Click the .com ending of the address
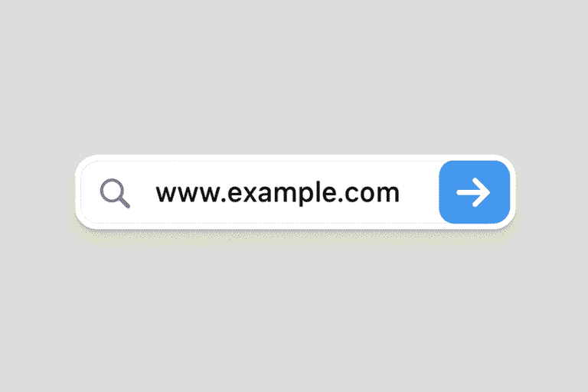 (368, 194)
